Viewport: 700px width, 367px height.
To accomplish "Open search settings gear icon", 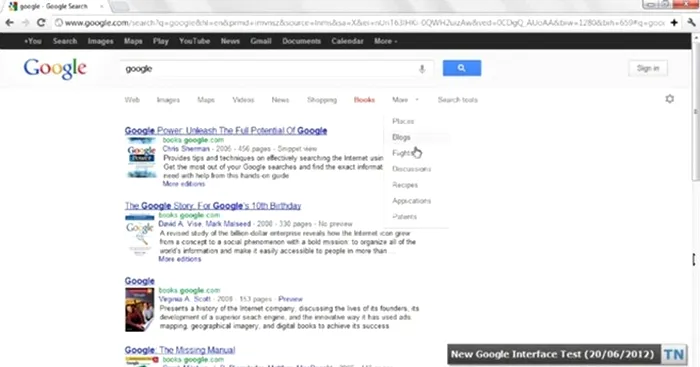I will 669,99.
